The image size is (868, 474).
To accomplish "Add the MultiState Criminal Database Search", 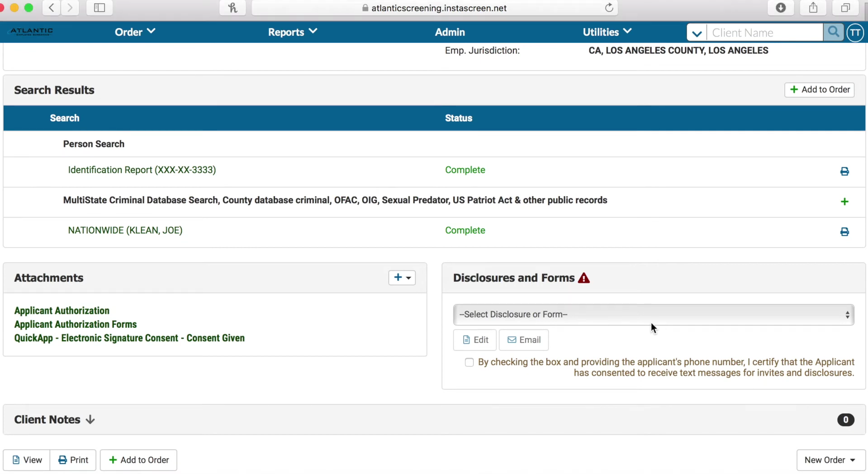I will pyautogui.click(x=844, y=202).
